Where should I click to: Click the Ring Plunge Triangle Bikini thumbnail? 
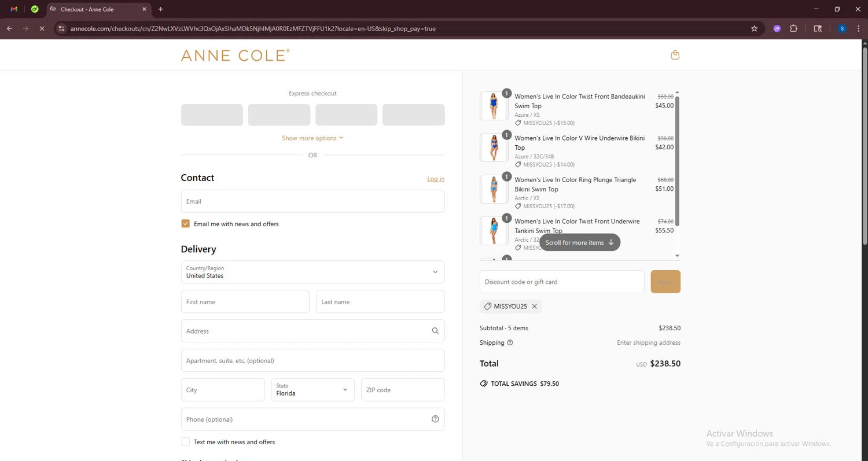click(x=494, y=189)
